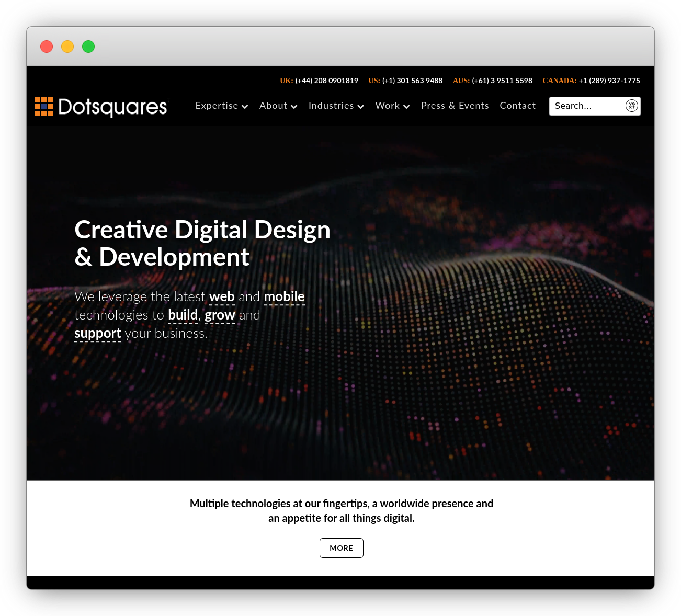Click the mobile link in the hero text

284,296
